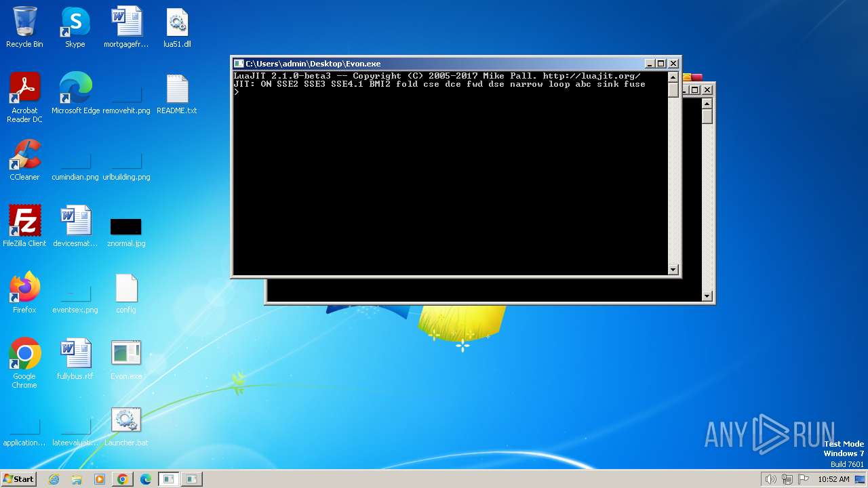868x488 pixels.
Task: Maximize the Evon.exe console window
Action: tap(660, 63)
